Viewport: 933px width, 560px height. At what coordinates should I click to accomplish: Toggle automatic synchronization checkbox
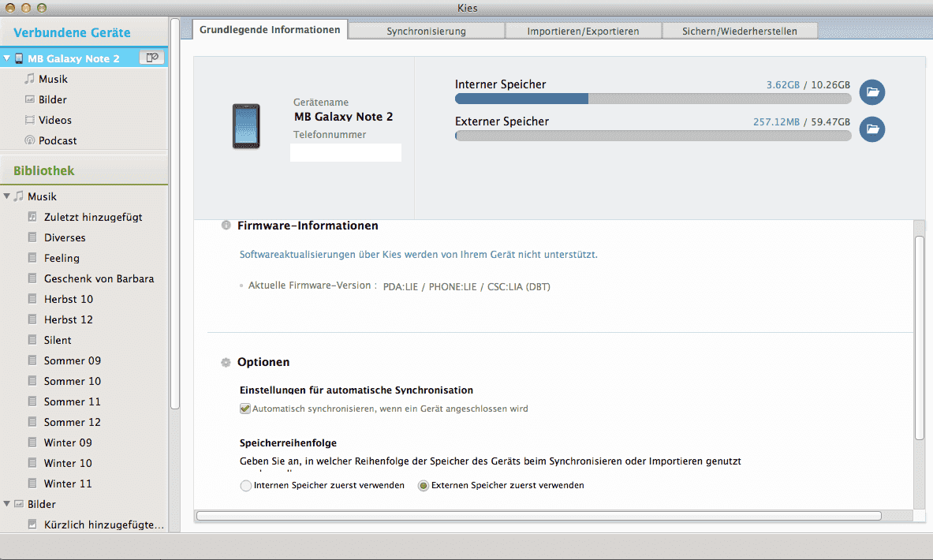(245, 409)
